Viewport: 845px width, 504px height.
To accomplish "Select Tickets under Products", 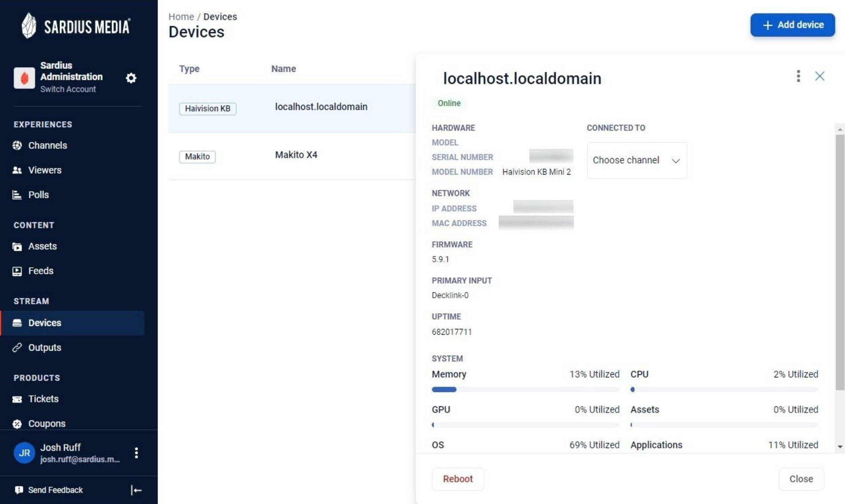I will pyautogui.click(x=44, y=399).
